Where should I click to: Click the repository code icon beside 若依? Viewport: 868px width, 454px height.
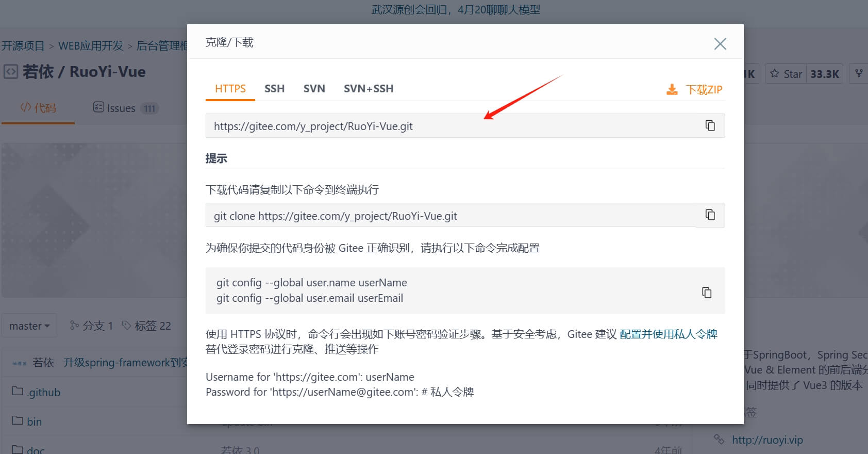pos(11,71)
